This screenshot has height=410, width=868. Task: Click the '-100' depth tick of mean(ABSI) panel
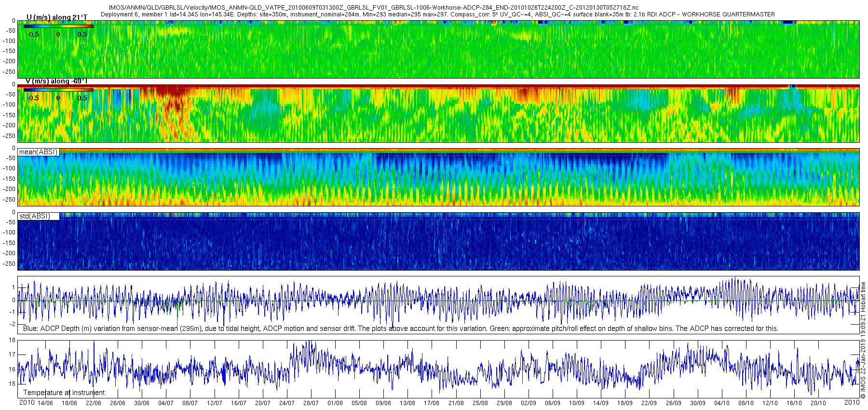point(9,168)
